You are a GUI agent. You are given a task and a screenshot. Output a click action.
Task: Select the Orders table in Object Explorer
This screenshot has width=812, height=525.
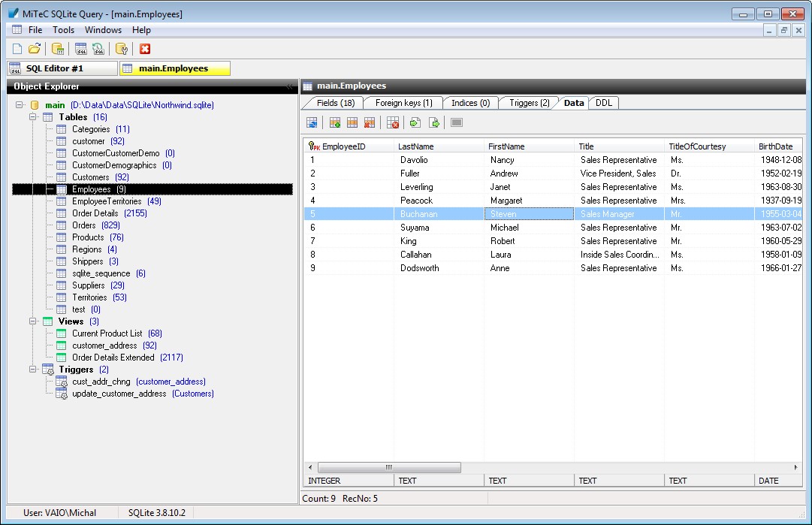coord(83,225)
